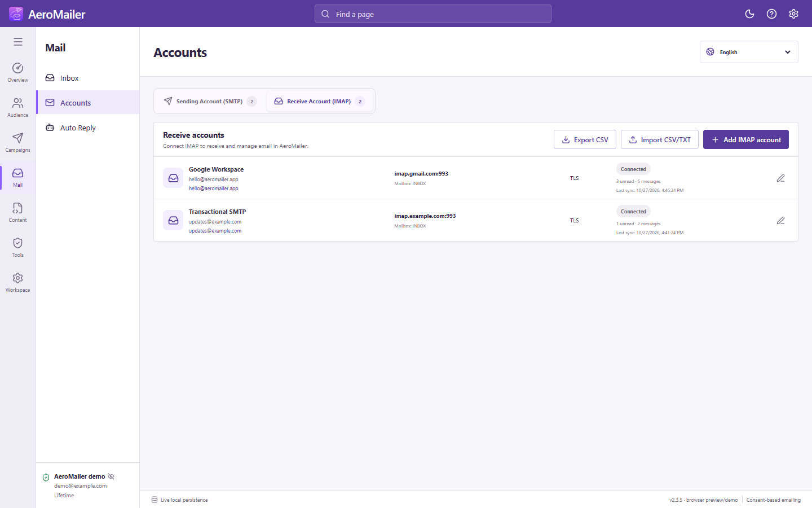
Task: Click imap.example.com:993 server text
Action: 425,216
